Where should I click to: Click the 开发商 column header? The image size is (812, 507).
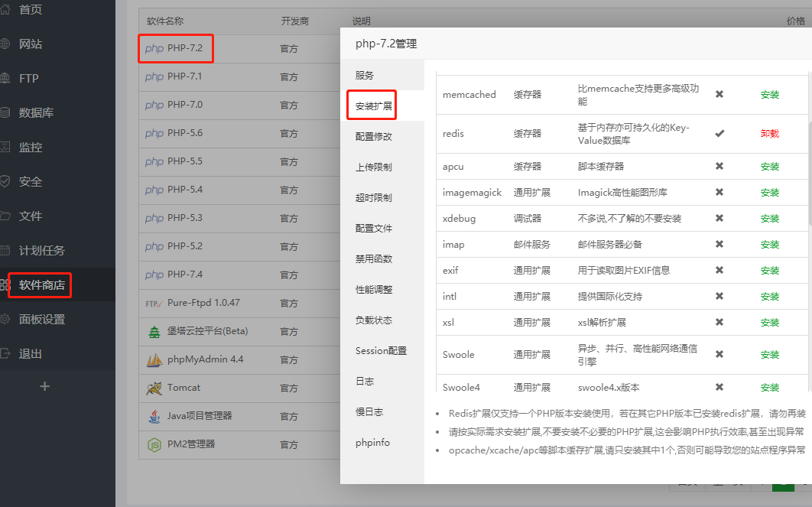(294, 21)
